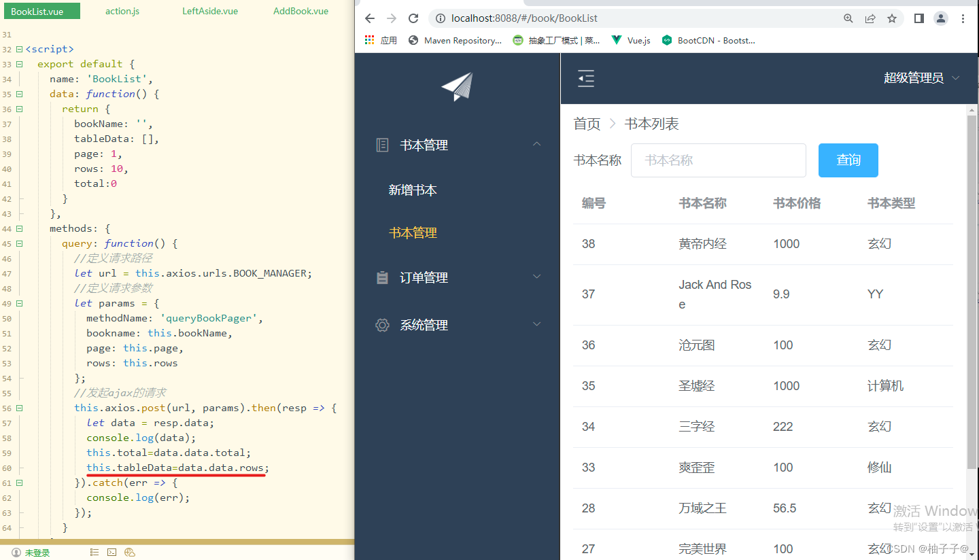979x560 pixels.
Task: Open the apps grid bookmark icon
Action: tap(370, 40)
